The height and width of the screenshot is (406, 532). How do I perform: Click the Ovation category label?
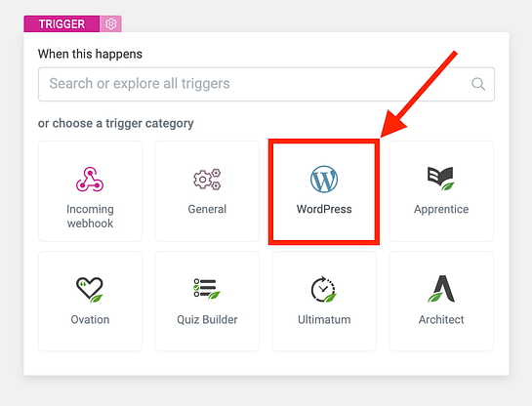coord(90,319)
